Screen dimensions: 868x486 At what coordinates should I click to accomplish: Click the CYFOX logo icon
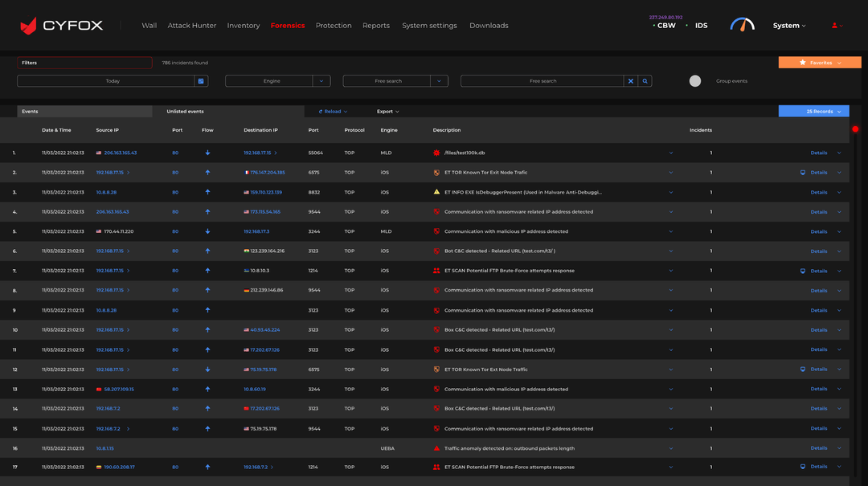(x=30, y=24)
